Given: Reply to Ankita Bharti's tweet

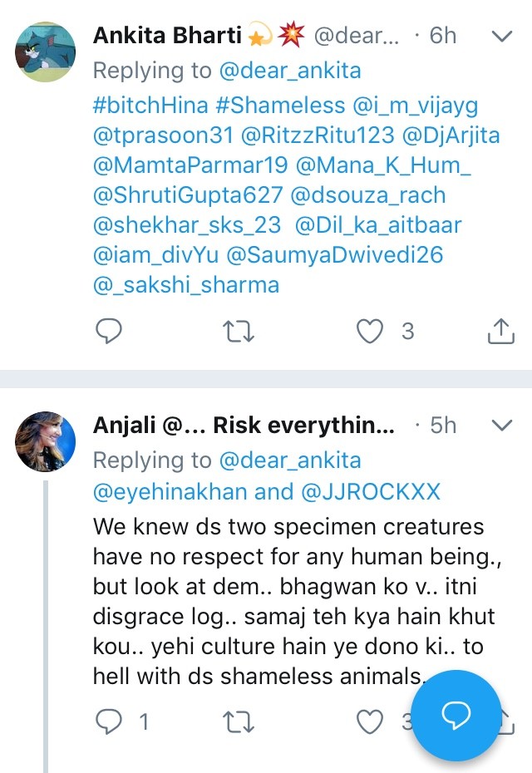Looking at the screenshot, I should [110, 332].
